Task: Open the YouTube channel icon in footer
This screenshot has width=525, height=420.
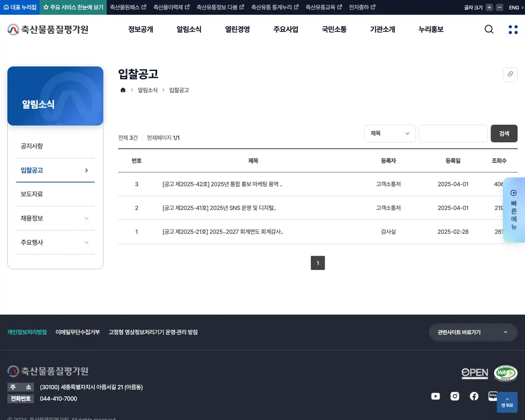Action: pyautogui.click(x=435, y=396)
